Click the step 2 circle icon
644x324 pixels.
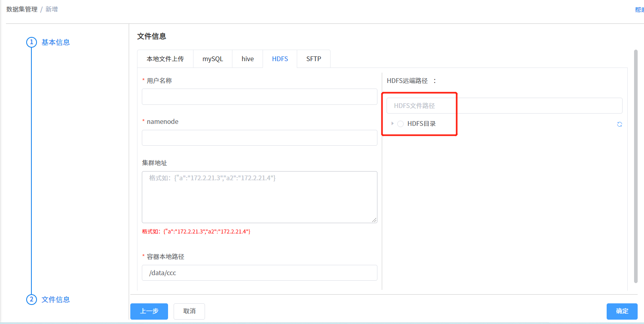pos(32,299)
